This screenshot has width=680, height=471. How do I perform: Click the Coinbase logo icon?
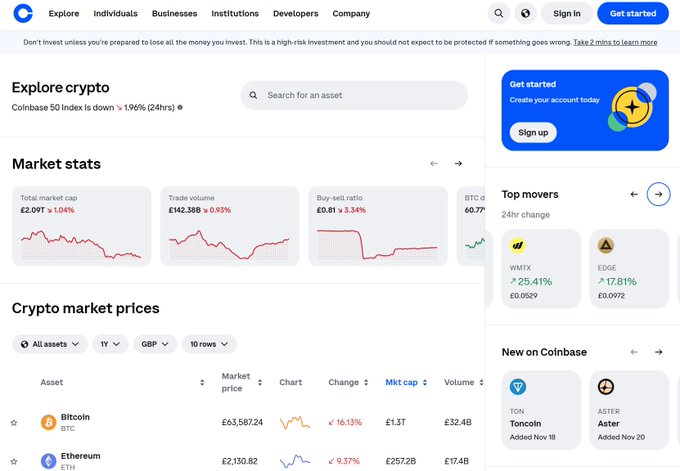click(x=25, y=13)
